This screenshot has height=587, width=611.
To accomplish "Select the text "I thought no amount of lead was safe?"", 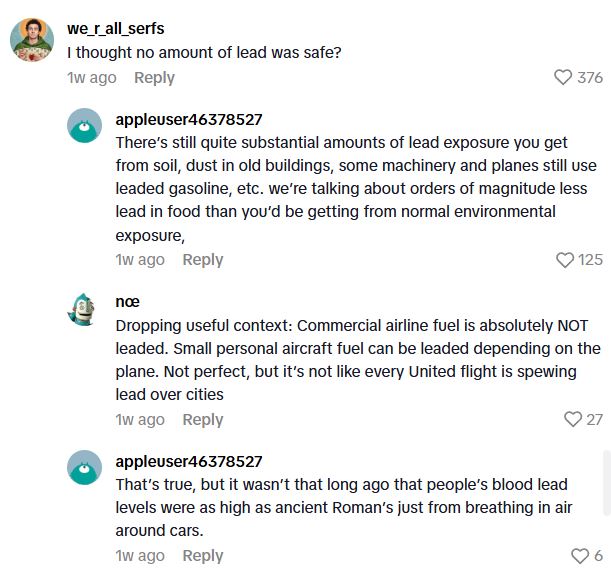I will [204, 52].
